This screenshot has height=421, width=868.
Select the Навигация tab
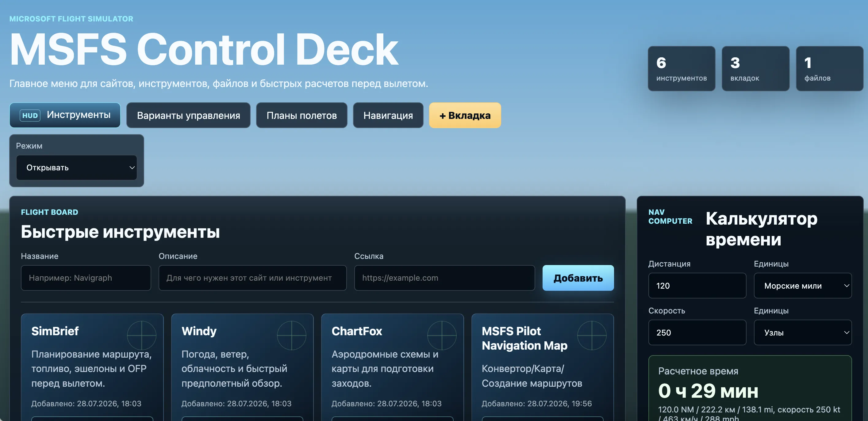pos(388,115)
